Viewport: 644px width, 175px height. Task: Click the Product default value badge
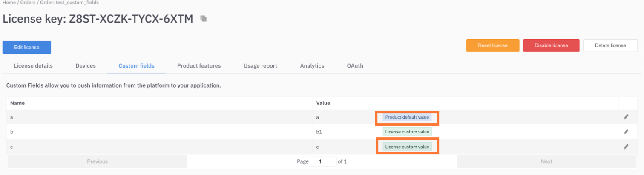(x=407, y=117)
